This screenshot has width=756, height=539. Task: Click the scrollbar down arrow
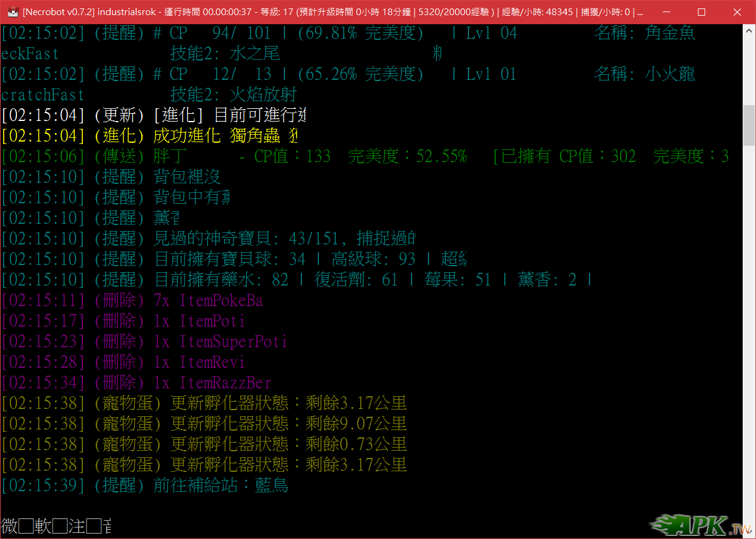coord(749,532)
